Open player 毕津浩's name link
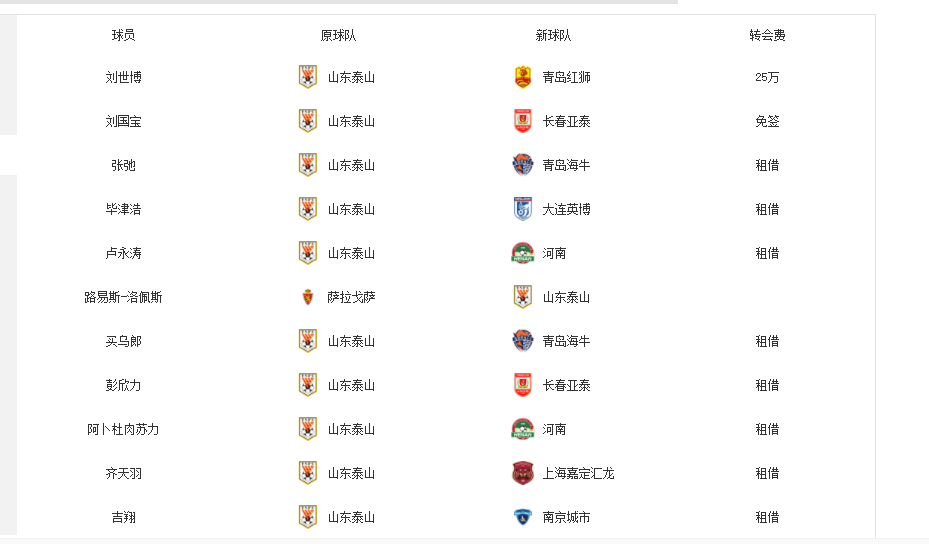The height and width of the screenshot is (544, 929). tap(123, 209)
